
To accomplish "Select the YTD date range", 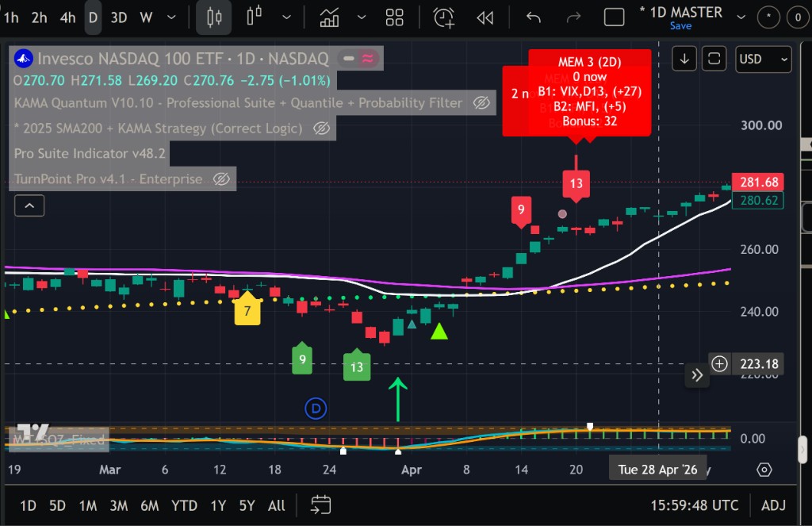I will [184, 505].
